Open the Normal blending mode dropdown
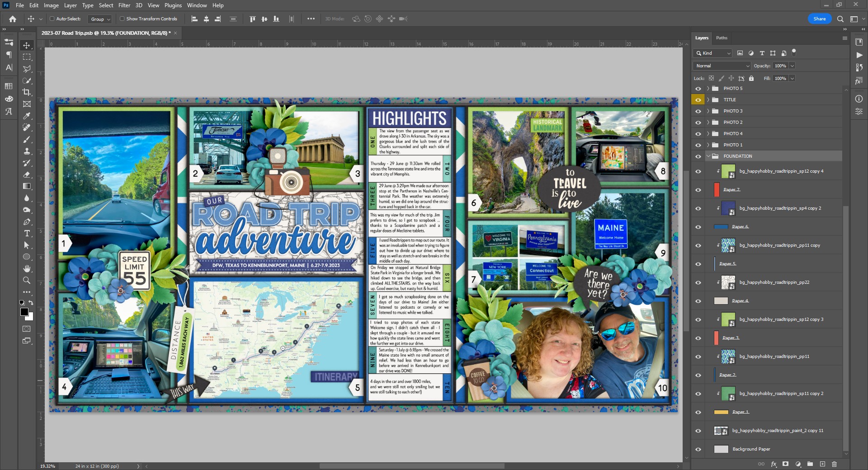The image size is (868, 470). click(721, 66)
